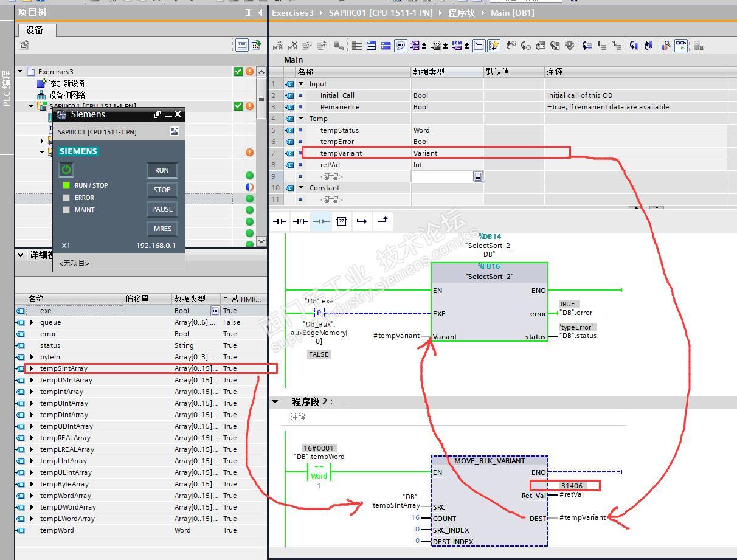Collapse the detail view panel chevron

21,255
